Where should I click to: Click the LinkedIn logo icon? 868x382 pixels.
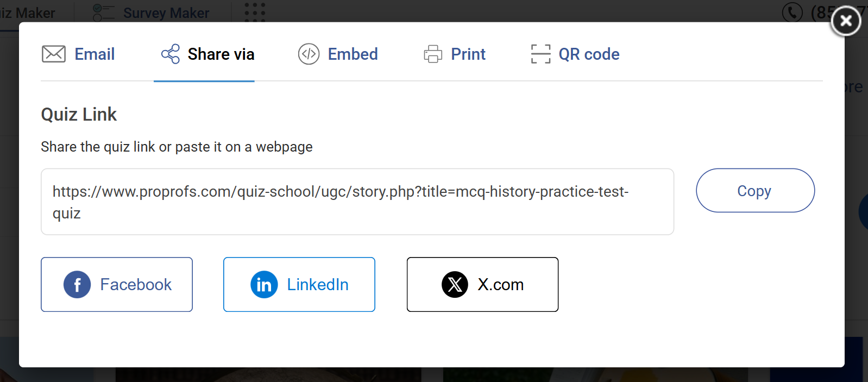[x=264, y=285]
